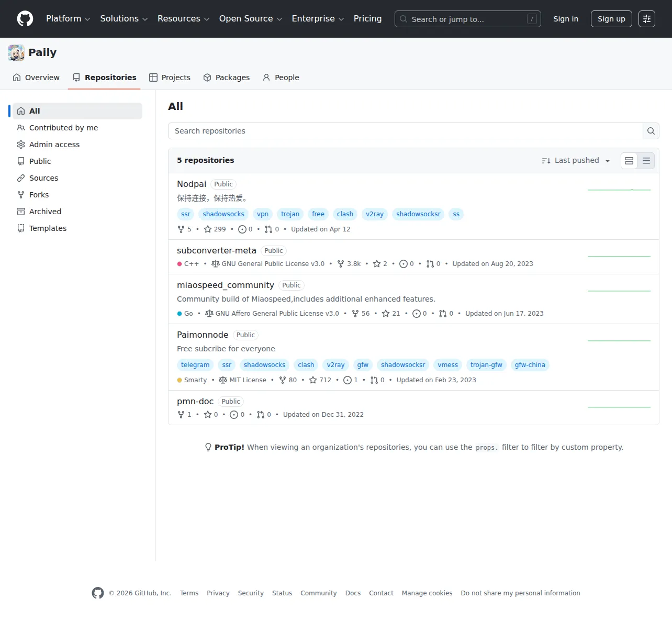Click the search magnifier button for repositories
The image size is (672, 621).
point(651,131)
